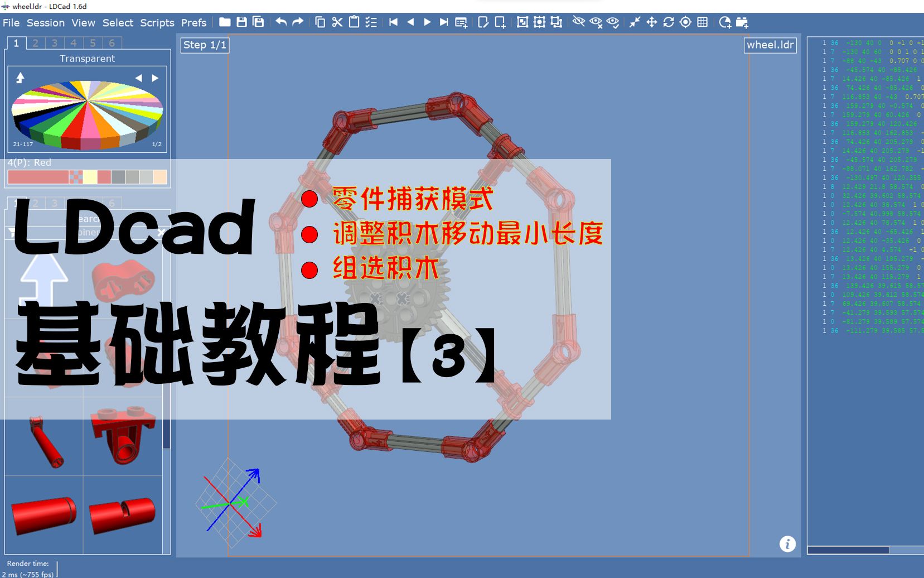Click the eye icon with the checkmark
924x578 pixels.
click(x=613, y=22)
